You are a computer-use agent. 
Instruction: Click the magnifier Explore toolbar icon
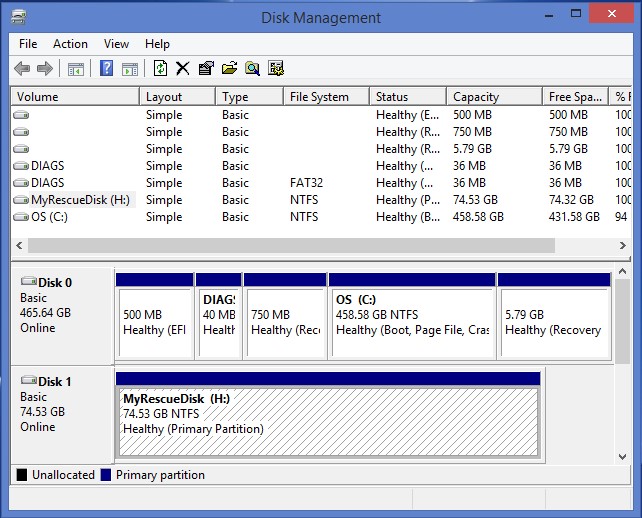pyautogui.click(x=252, y=68)
